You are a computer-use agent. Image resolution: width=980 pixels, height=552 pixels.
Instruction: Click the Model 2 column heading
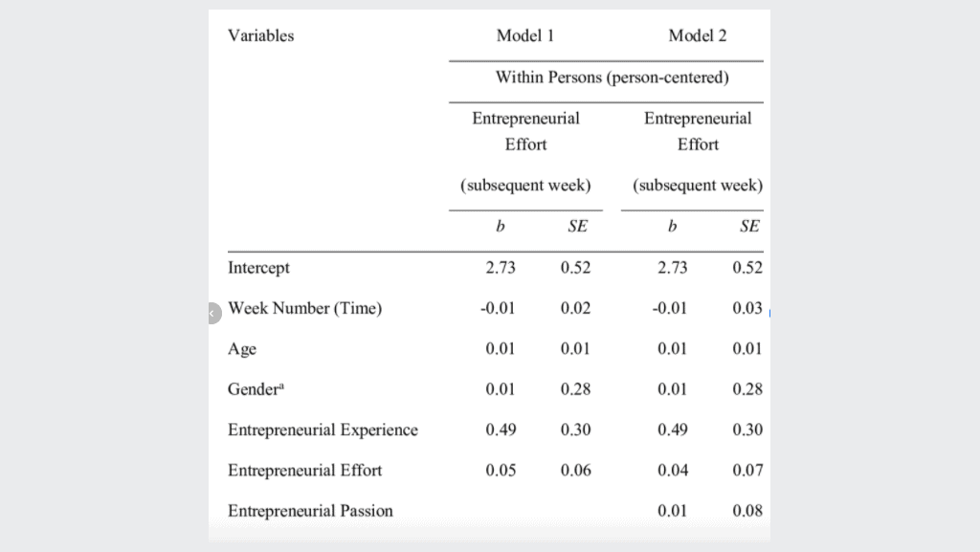click(x=698, y=35)
